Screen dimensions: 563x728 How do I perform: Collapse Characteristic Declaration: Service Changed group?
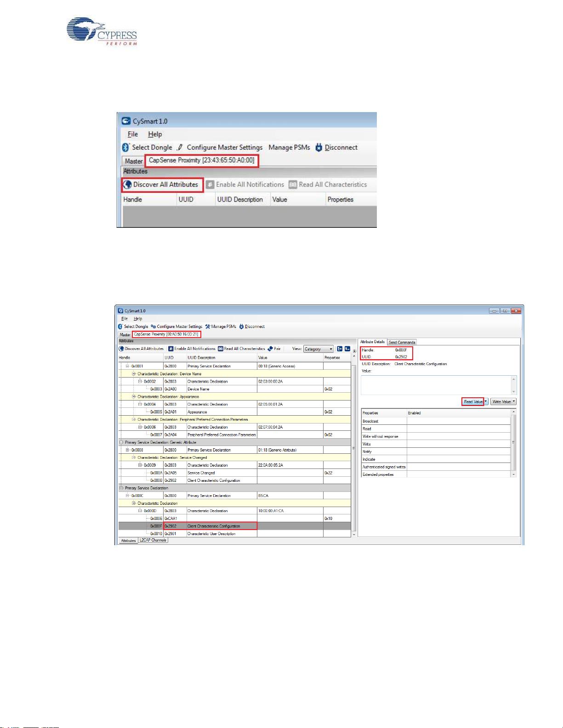coord(134,457)
